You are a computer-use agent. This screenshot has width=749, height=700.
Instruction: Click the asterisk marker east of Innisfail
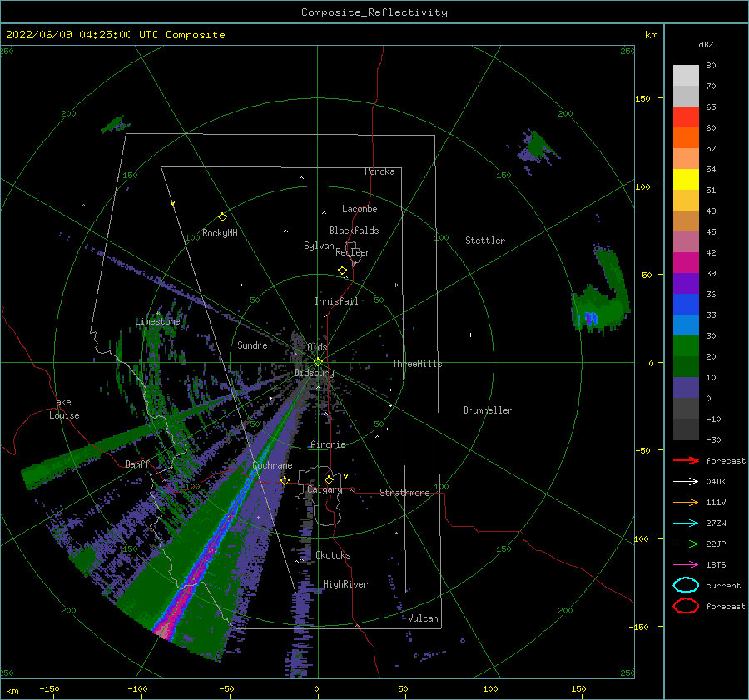pos(395,285)
